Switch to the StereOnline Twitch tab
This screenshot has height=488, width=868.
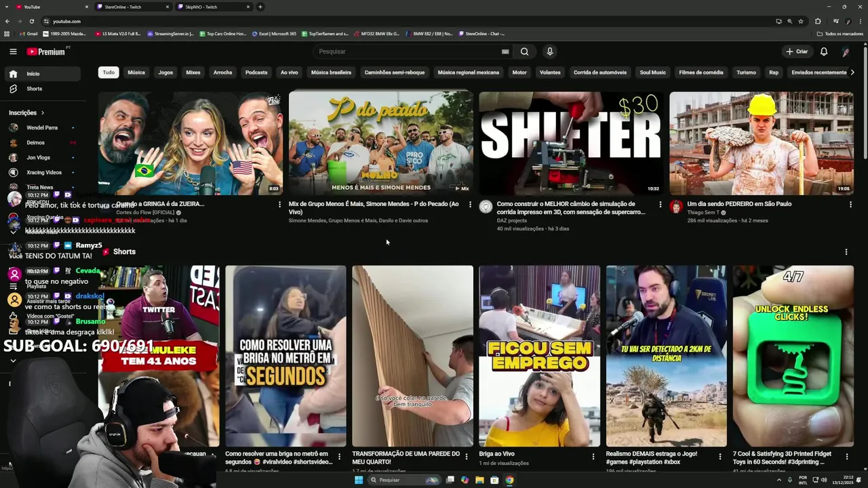[132, 7]
